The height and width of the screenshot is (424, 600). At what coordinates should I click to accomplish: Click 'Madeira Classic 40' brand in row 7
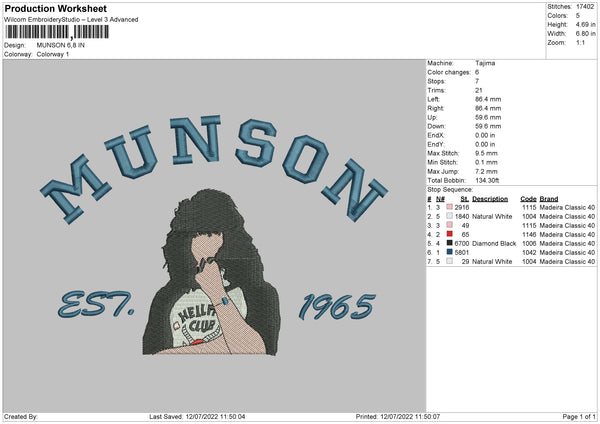[567, 261]
